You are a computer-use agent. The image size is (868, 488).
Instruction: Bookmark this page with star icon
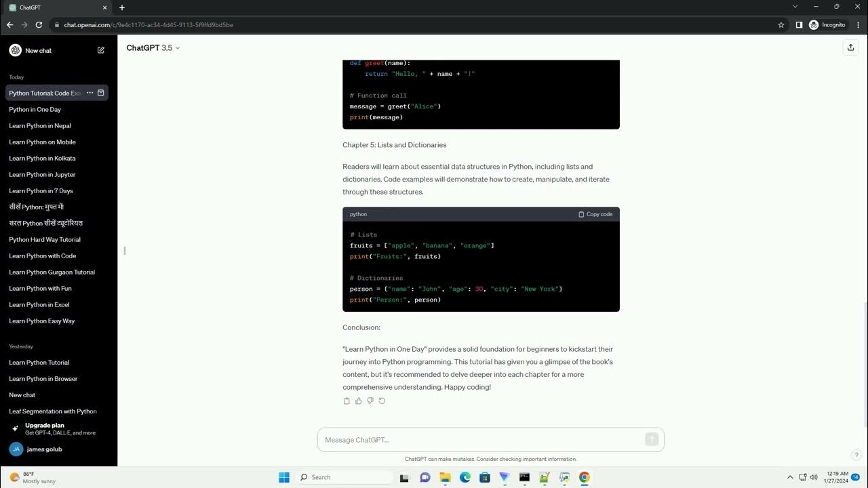(781, 24)
